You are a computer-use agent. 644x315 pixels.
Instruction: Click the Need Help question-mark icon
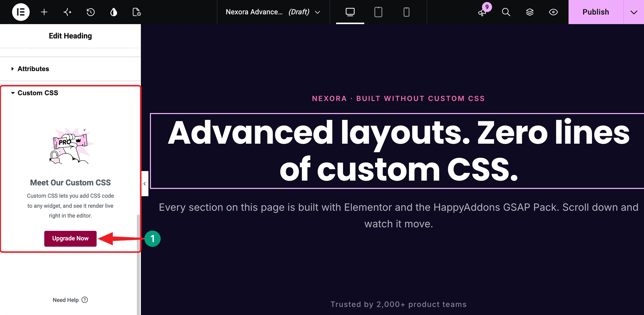85,300
